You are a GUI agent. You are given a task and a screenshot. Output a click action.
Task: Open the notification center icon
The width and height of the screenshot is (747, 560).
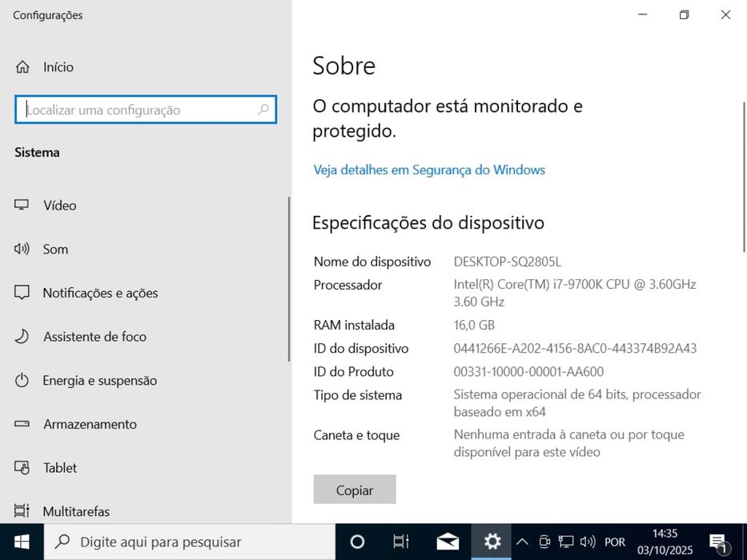click(718, 542)
